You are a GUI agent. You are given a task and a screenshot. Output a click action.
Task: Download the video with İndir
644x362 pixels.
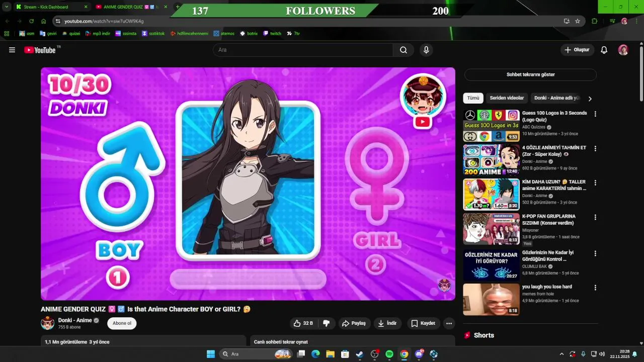[x=387, y=323]
